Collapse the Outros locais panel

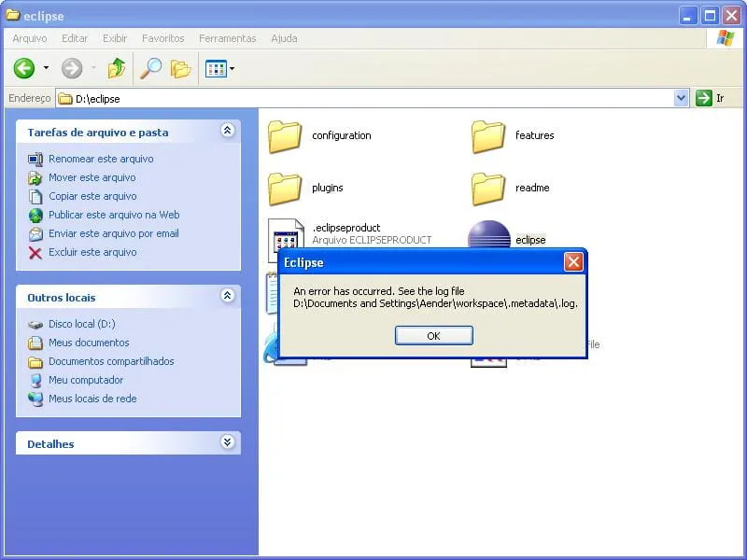[x=227, y=296]
